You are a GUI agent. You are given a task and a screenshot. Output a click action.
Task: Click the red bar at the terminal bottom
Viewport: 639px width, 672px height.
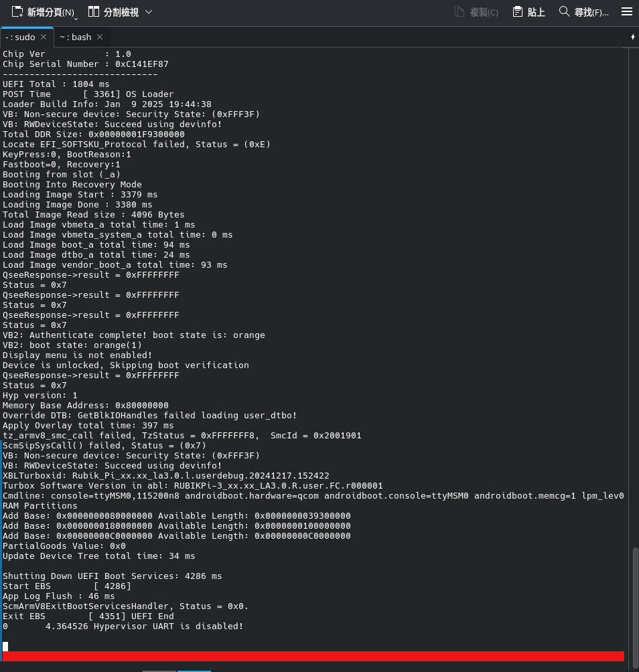[x=313, y=657]
